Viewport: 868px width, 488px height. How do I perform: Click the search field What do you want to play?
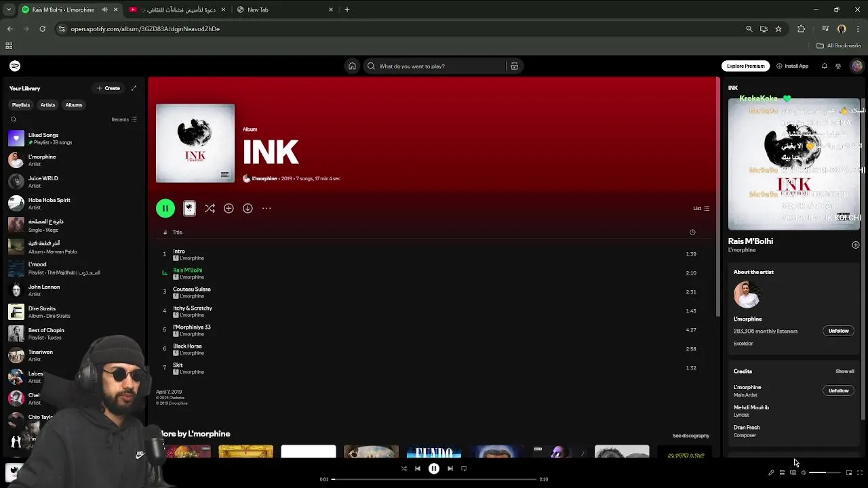pos(434,66)
